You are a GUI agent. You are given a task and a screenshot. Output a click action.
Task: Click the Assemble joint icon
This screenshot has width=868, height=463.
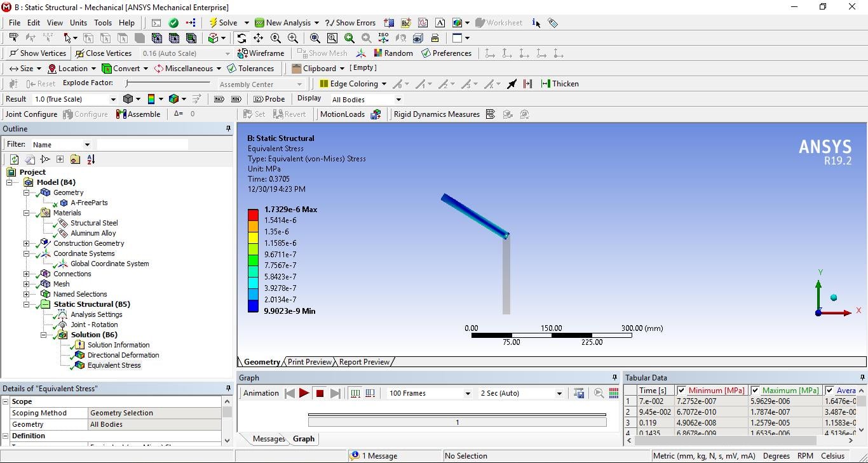tap(121, 114)
